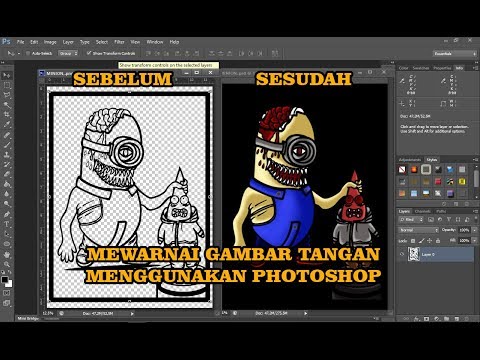
Task: Open the File menu
Action: [x=20, y=42]
